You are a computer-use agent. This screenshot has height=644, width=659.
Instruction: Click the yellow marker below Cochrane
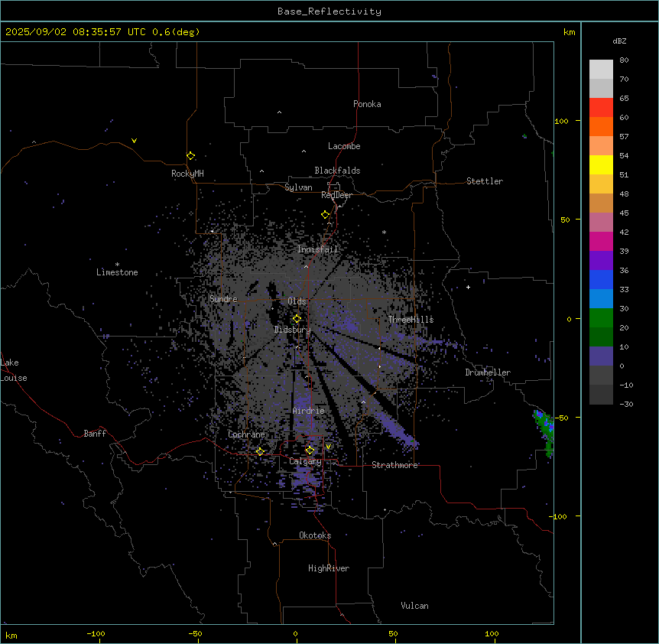[x=260, y=451]
